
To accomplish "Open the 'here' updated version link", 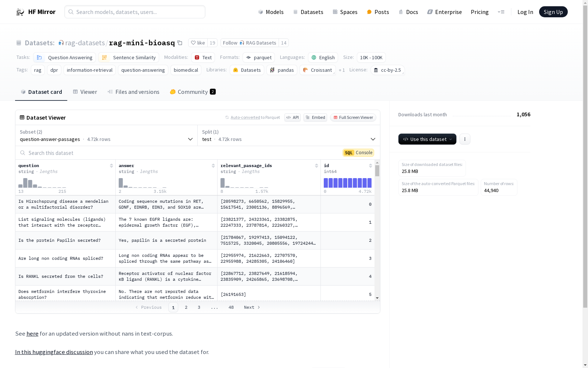I will [x=32, y=334].
